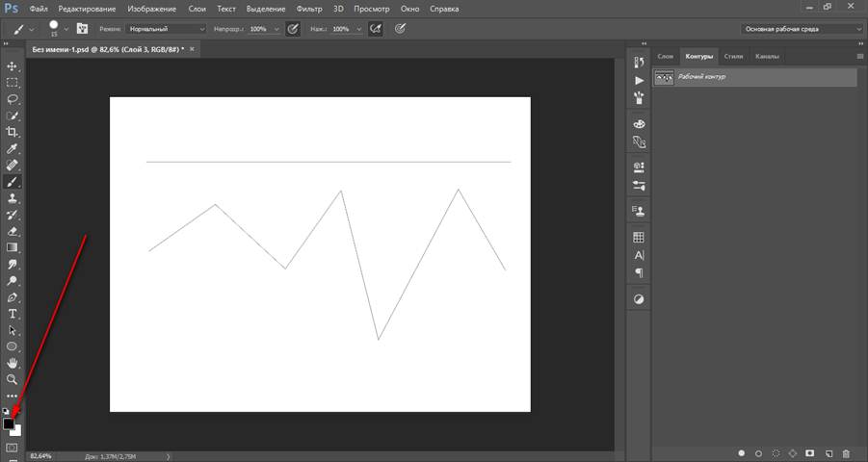Image resolution: width=868 pixels, height=462 pixels.
Task: Open the Actions panel play icon
Action: (x=639, y=80)
